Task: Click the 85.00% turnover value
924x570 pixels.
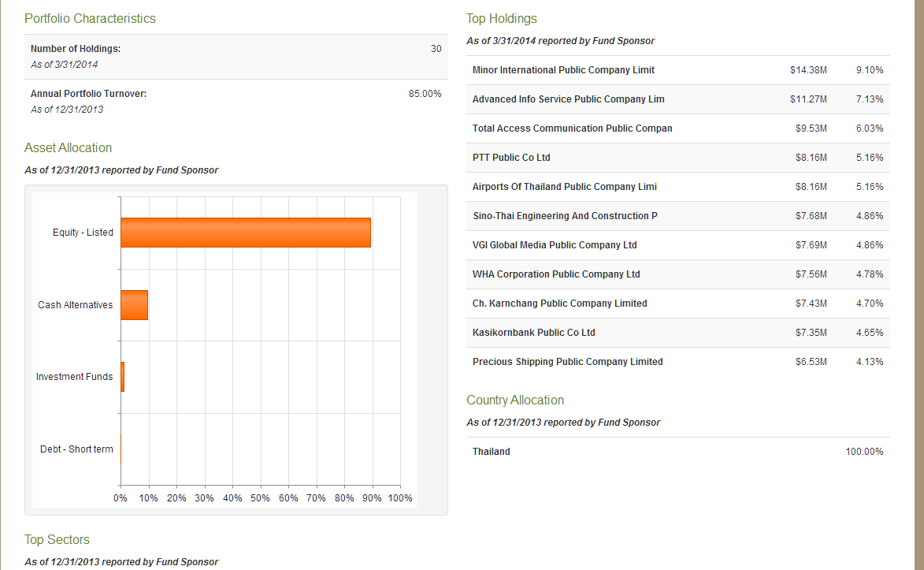Action: 425,94
